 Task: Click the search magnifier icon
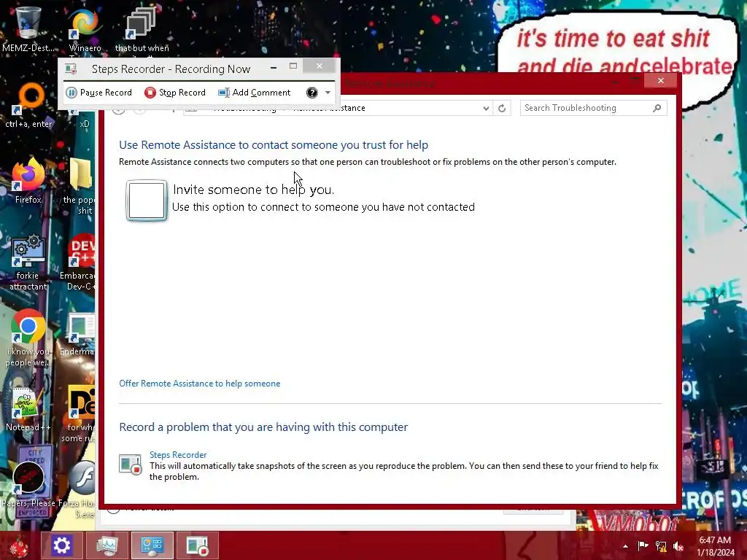point(657,108)
